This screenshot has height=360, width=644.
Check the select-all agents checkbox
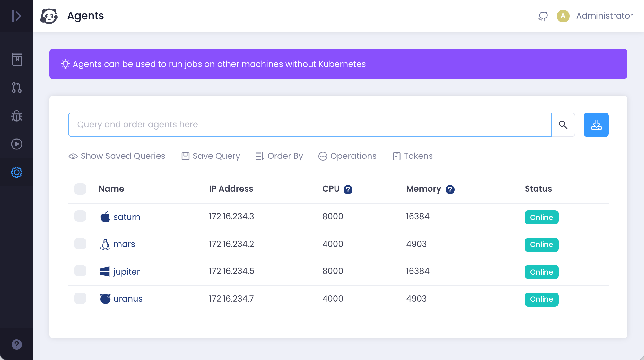click(80, 189)
